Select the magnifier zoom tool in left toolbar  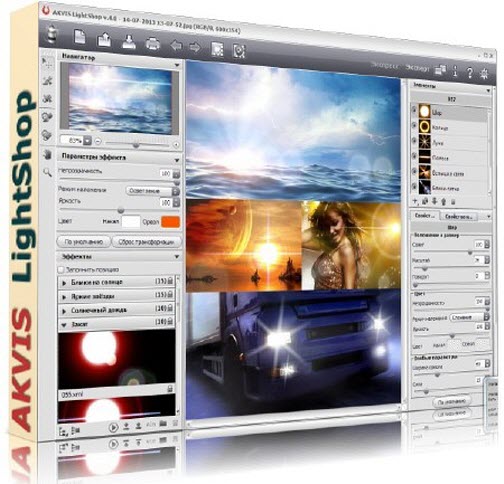(x=47, y=172)
